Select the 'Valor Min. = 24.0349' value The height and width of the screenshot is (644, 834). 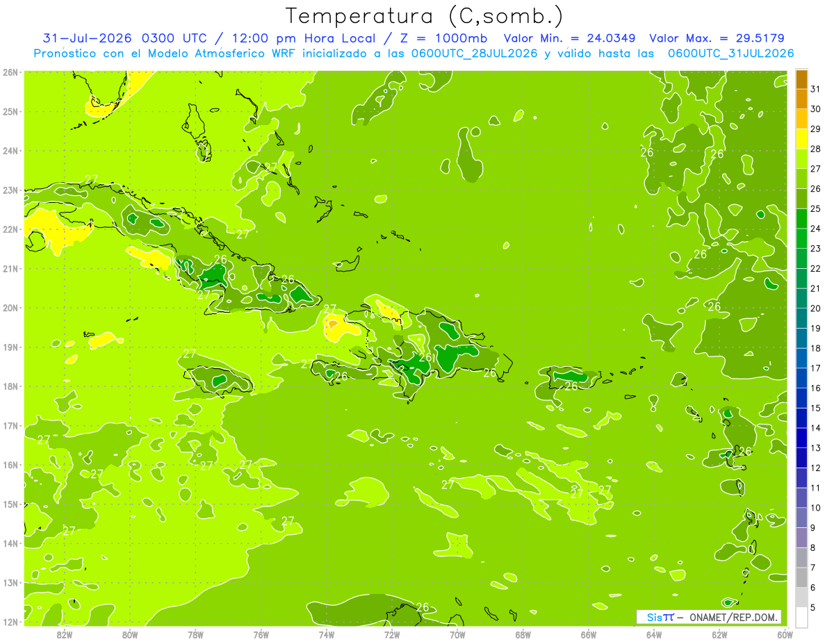click(570, 38)
